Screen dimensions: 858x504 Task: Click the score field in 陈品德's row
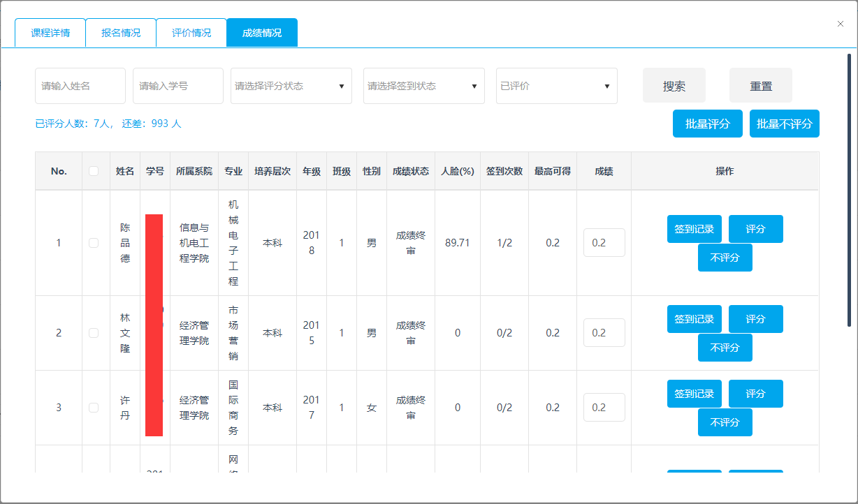[604, 243]
